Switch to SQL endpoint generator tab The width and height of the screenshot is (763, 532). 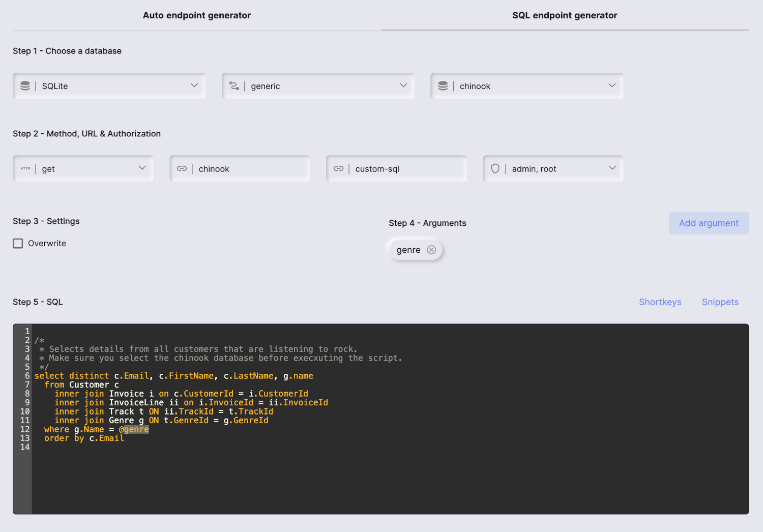coord(565,15)
